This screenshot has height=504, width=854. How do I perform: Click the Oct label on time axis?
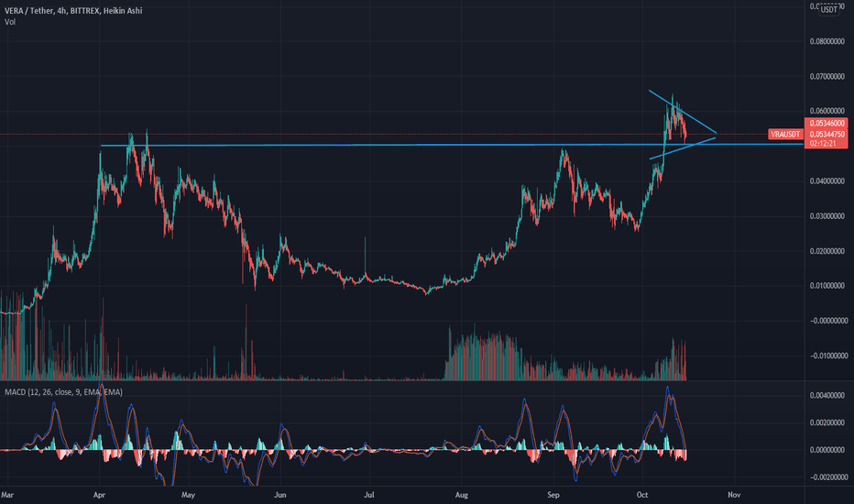[642, 495]
